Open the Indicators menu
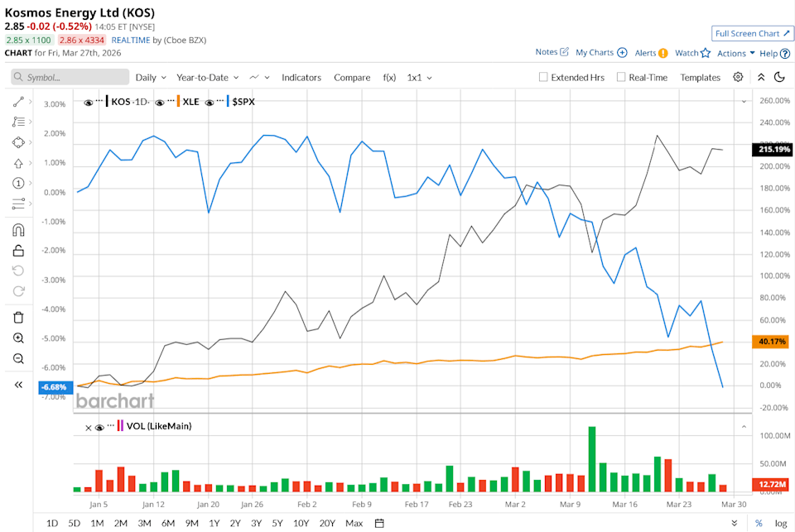795x532 pixels. pos(301,77)
